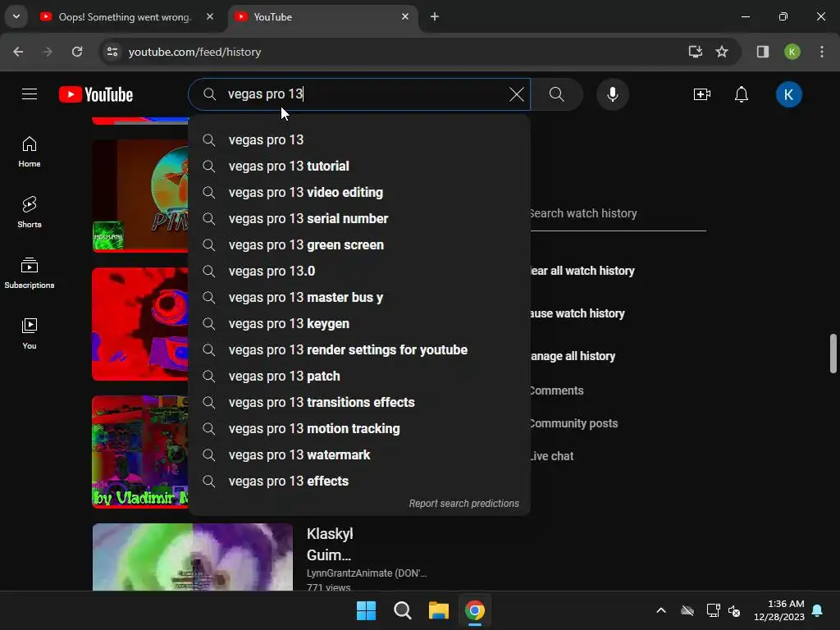Pick "vegas pro 13 green screen" suggestion
The width and height of the screenshot is (840, 630).
(x=359, y=244)
